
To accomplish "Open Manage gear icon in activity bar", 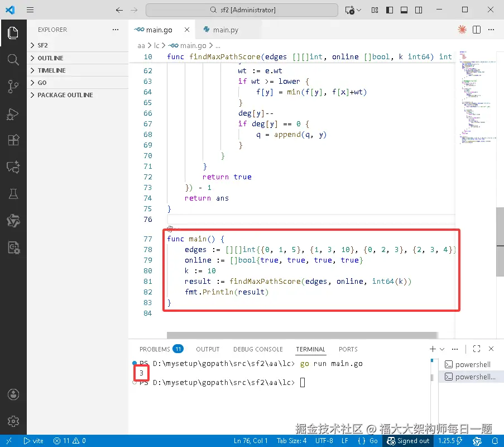I will pos(13,421).
